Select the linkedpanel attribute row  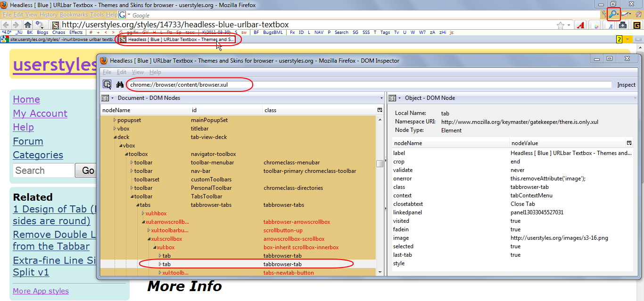[x=512, y=212]
